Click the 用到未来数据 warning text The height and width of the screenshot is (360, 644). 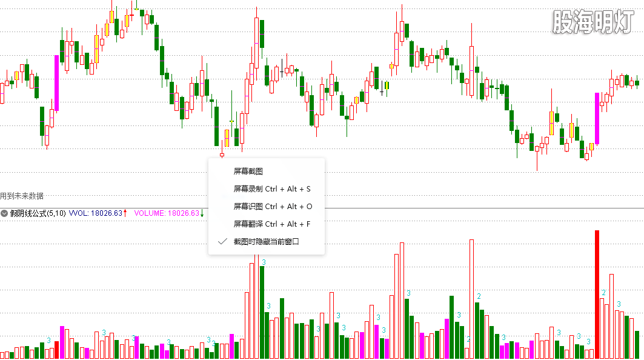point(22,196)
